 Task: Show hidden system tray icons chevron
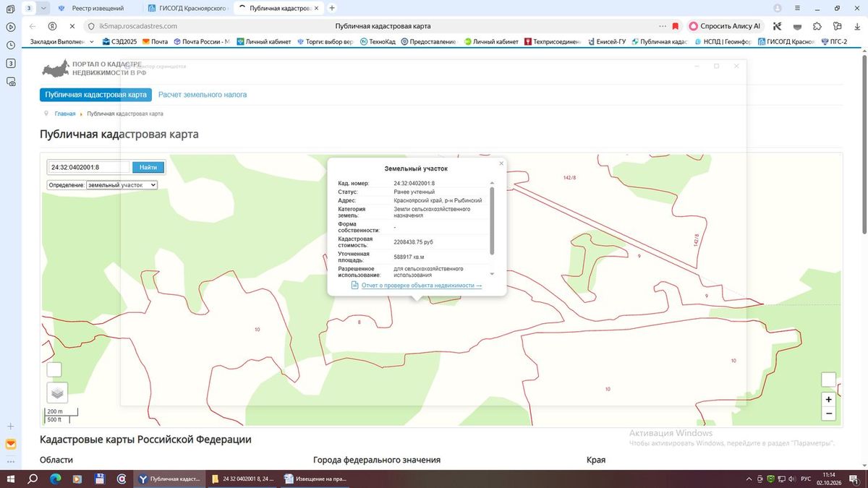[748, 479]
